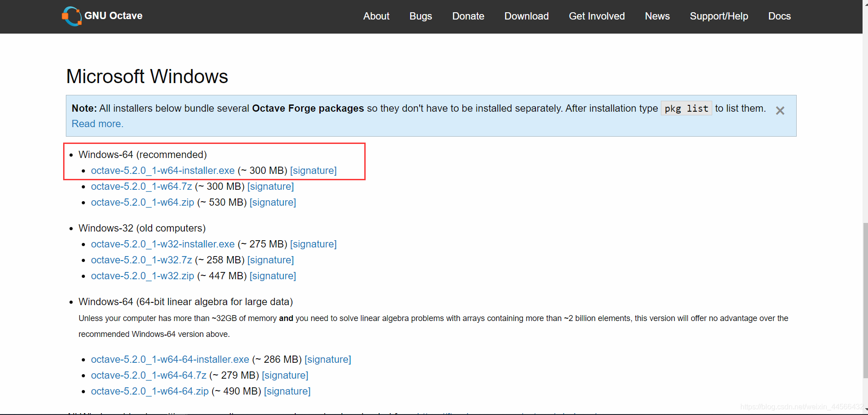Download the octave-5.2.0_1-w32.zip file
Screen dimensions: 868x415
(x=143, y=276)
